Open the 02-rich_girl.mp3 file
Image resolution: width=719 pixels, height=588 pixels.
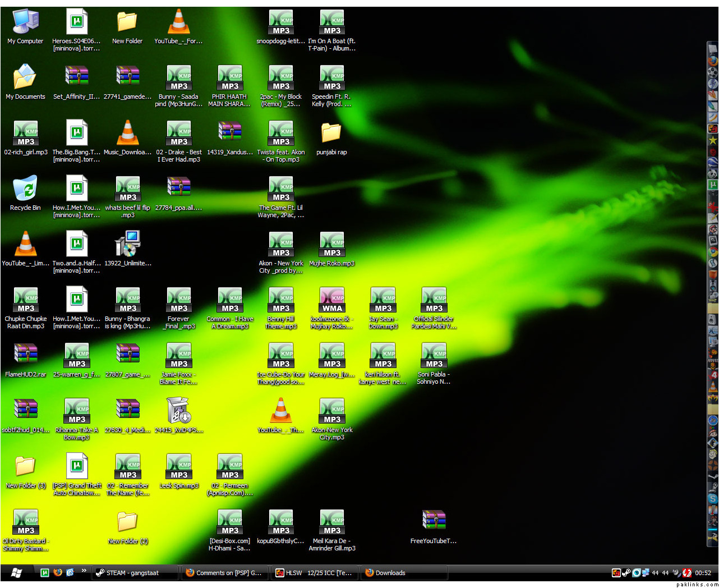point(25,134)
